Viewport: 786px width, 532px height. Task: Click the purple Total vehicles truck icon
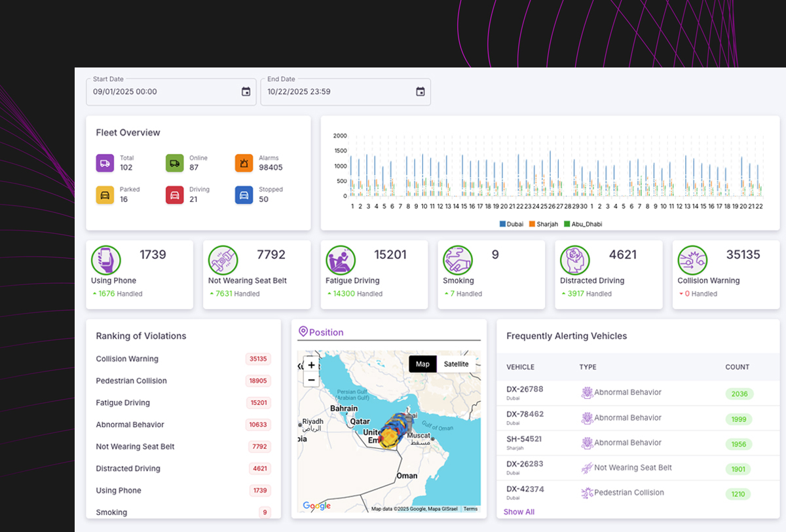pos(105,163)
